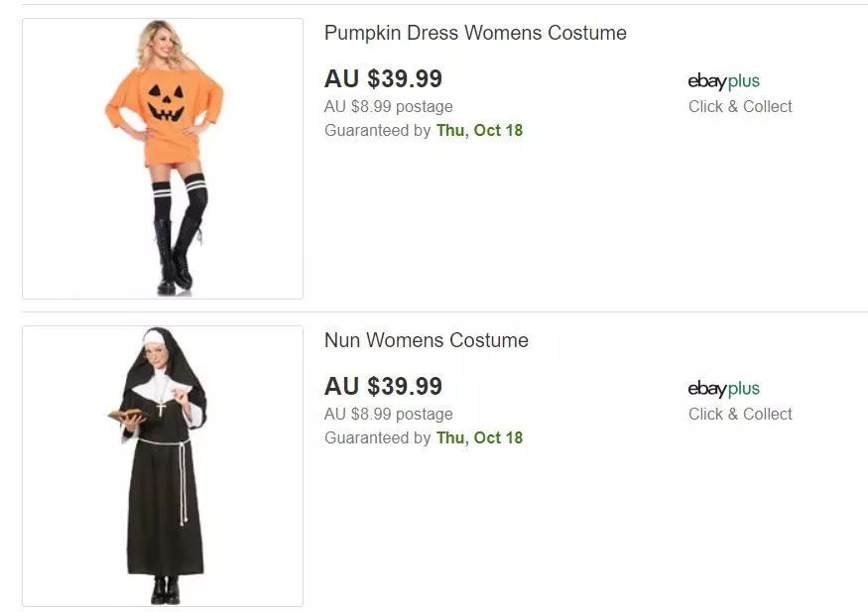Click the AU $39.99 price of Nun Costume
The image size is (868, 612).
pos(383,387)
